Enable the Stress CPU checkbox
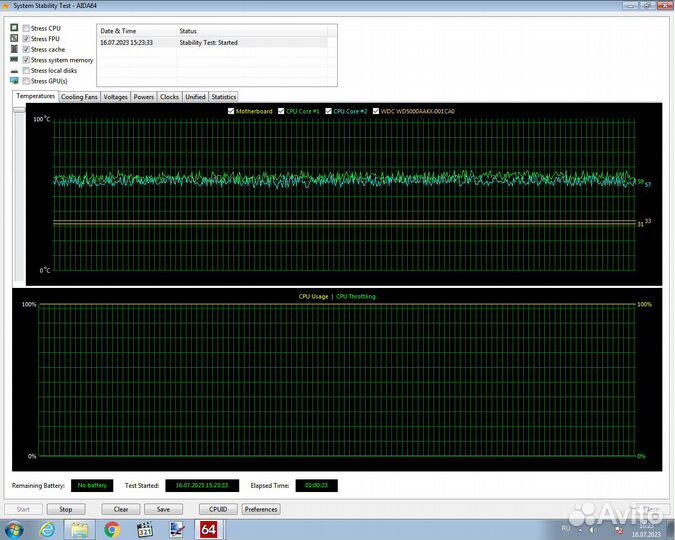This screenshot has width=675, height=540. [26, 28]
